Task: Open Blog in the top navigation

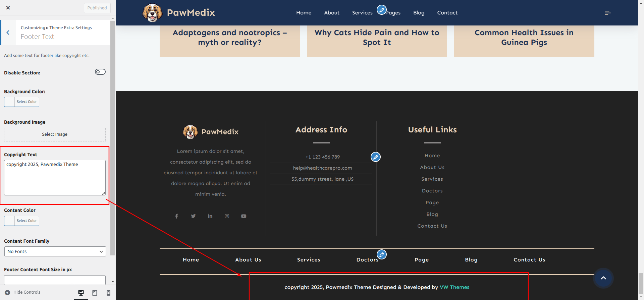Action: pyautogui.click(x=419, y=13)
